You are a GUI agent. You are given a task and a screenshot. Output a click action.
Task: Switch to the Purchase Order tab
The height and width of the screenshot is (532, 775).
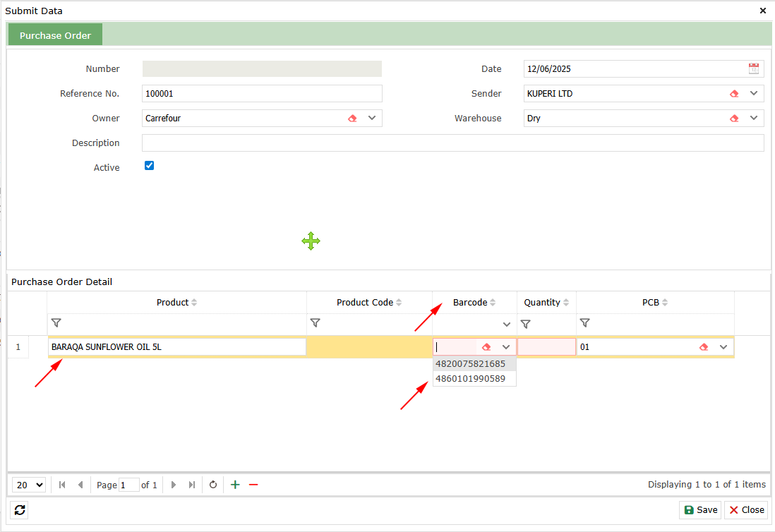tap(55, 35)
